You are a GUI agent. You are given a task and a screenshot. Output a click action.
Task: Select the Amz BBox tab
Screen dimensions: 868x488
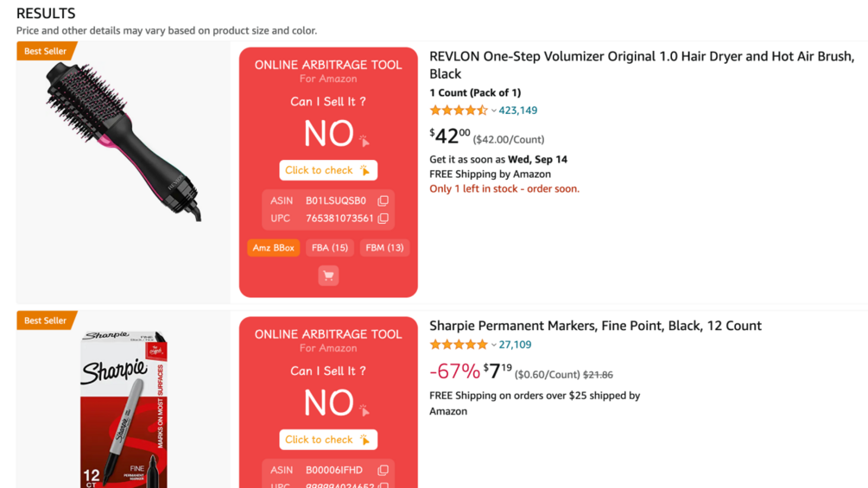coord(273,248)
